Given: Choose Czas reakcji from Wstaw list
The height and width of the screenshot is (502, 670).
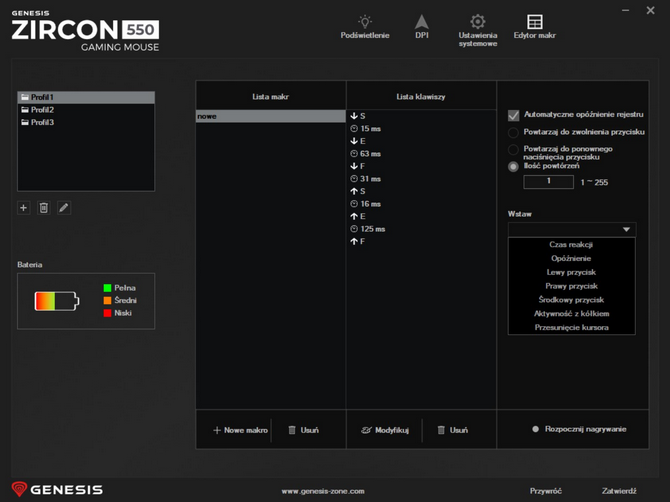Looking at the screenshot, I should coord(571,244).
